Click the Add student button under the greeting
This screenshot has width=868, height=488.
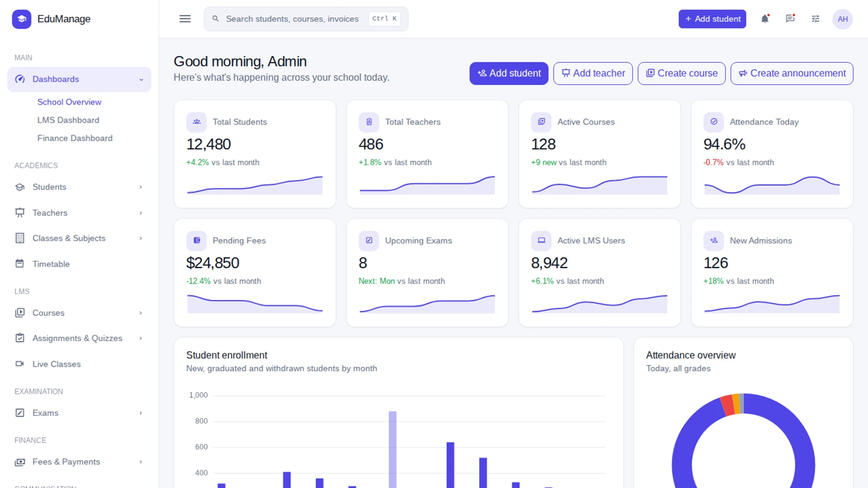coord(509,73)
